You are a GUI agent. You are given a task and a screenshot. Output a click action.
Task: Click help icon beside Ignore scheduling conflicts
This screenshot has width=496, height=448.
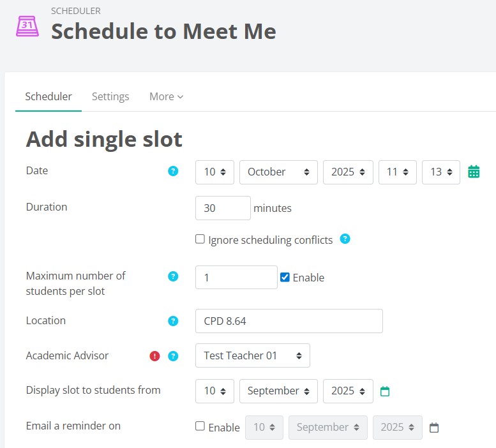(345, 239)
